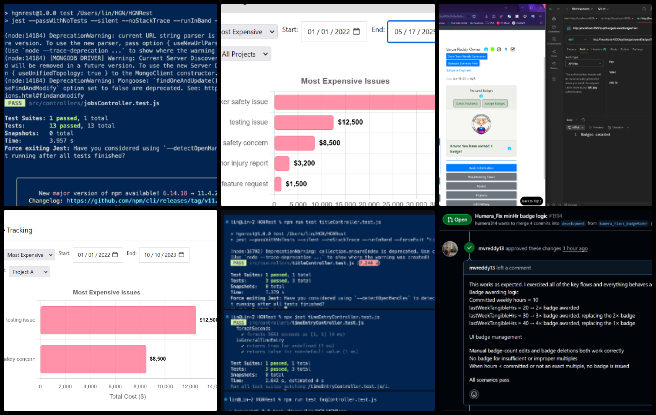Open calendar icon in 01/01/2022 field beside All Projects
Viewport: 656px width, 415px height.
point(356,31)
